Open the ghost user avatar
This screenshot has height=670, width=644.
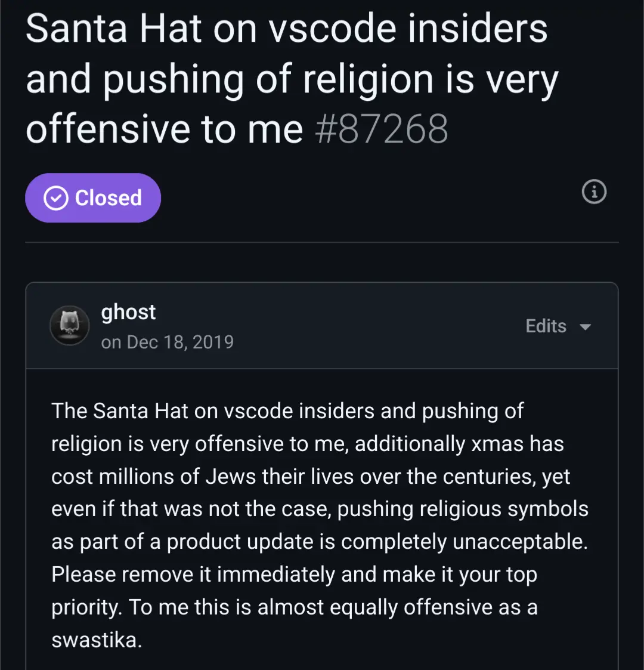coord(70,326)
